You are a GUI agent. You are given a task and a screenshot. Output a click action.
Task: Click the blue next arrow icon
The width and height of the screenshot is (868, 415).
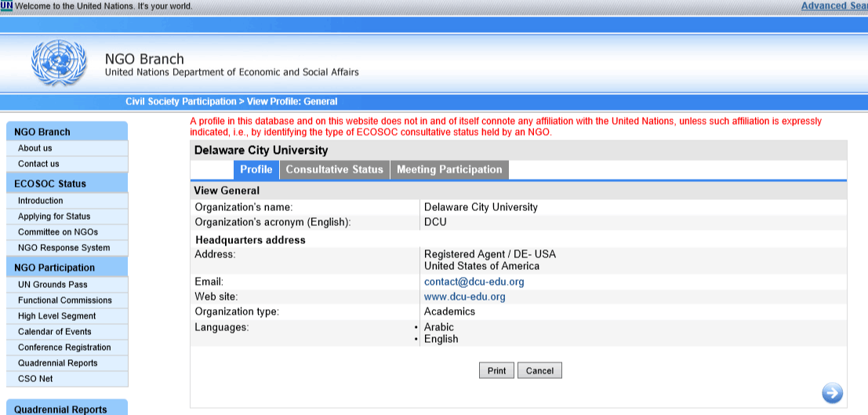[x=832, y=392]
